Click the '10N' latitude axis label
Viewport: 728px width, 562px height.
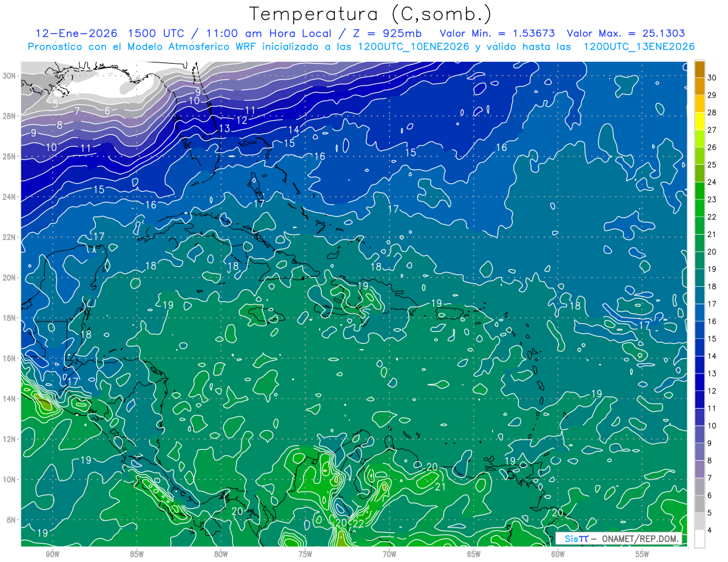tap(9, 480)
